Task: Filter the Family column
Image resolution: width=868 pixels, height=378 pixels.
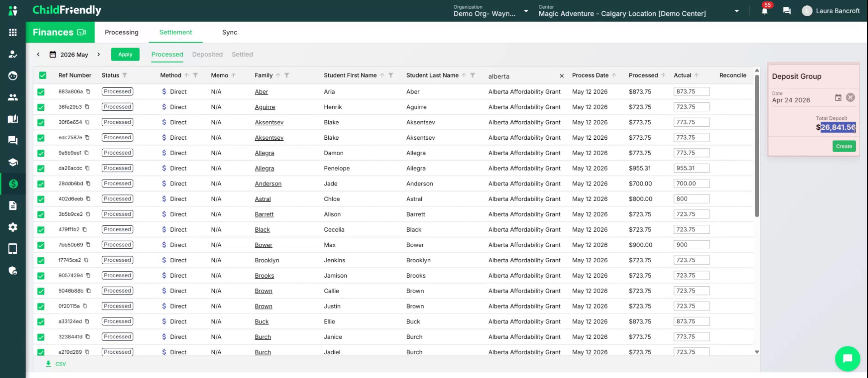Action: pos(287,75)
